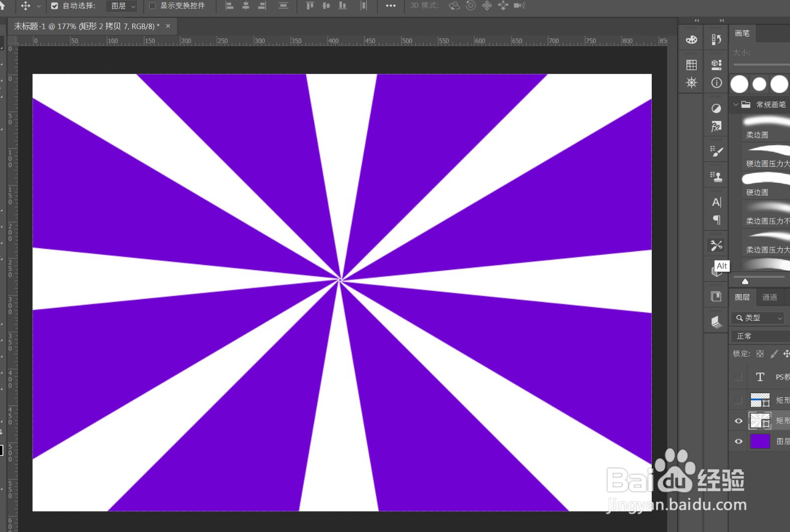Select the 画笔 panel tab
This screenshot has height=532, width=790.
coord(742,33)
